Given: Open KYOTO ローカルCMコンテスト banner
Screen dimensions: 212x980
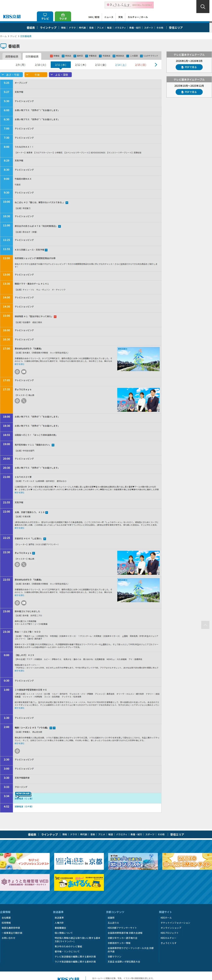Looking at the screenshot, I should pyautogui.click(x=187, y=861).
